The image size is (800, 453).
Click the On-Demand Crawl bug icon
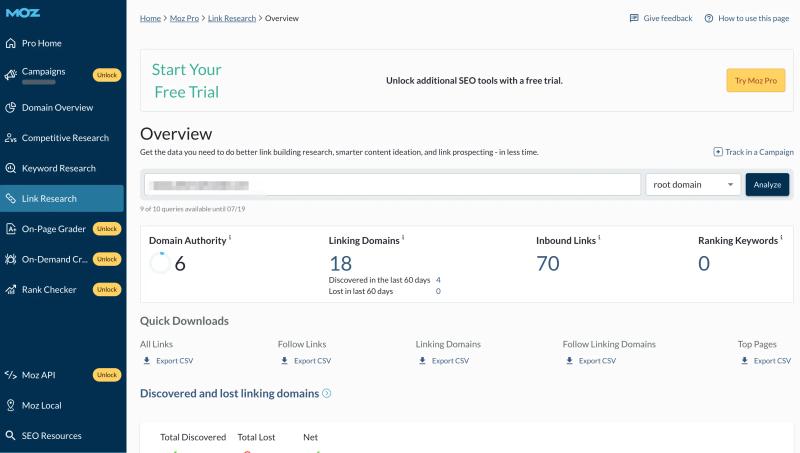click(11, 259)
